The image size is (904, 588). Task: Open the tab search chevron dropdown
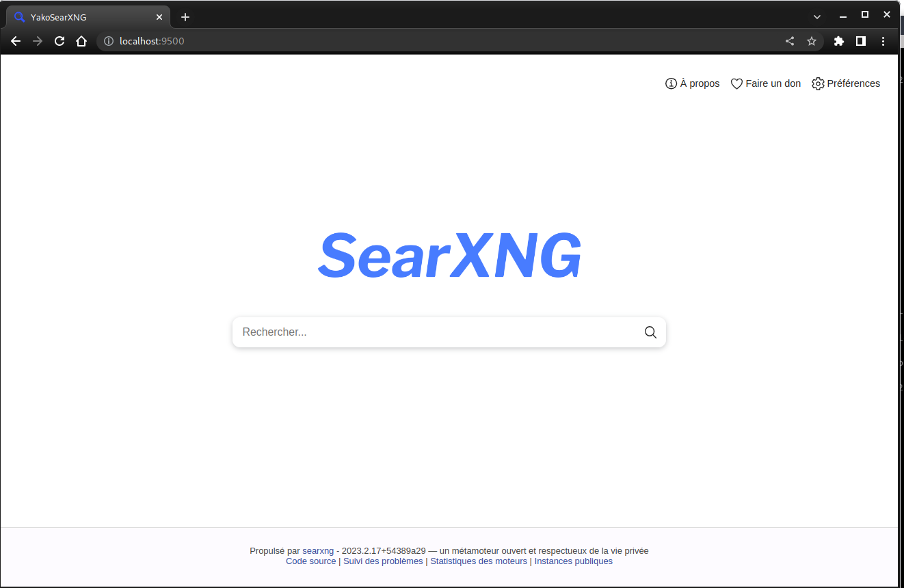(x=818, y=16)
